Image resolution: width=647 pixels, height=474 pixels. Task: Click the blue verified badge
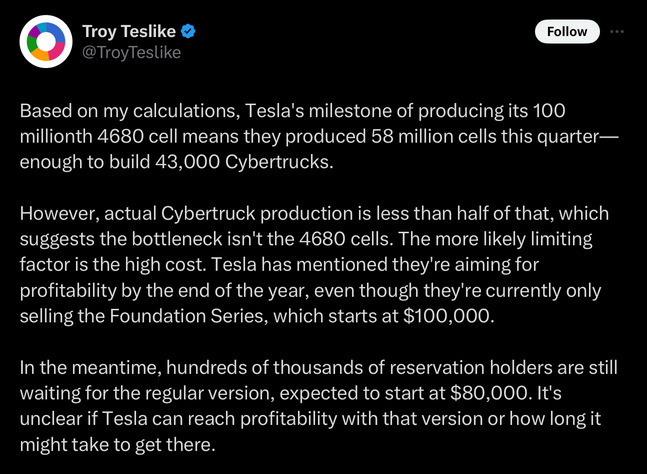point(187,32)
